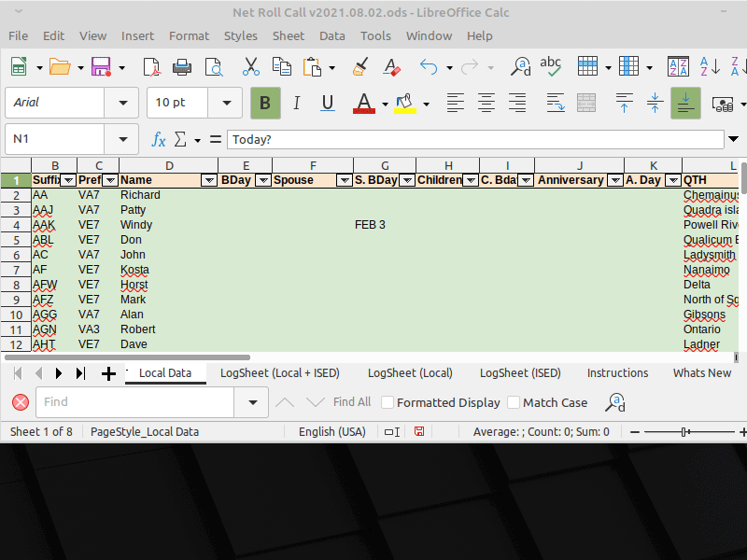Viewport: 747px width, 560px height.
Task: Activate the Clone Formatting paintbrush
Action: coord(360,66)
